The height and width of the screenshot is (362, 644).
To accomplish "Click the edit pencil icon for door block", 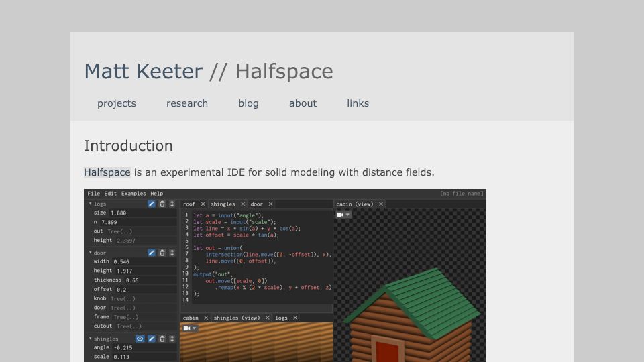I will [151, 253].
